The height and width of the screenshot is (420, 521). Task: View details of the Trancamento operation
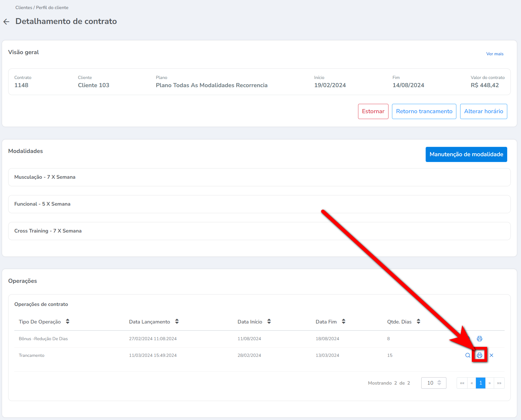(468, 355)
